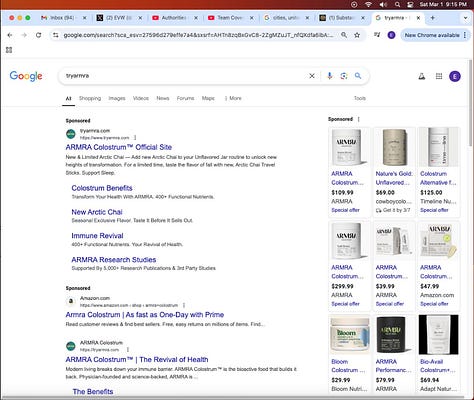Select the Videos search filter
The image size is (474, 400).
141,98
